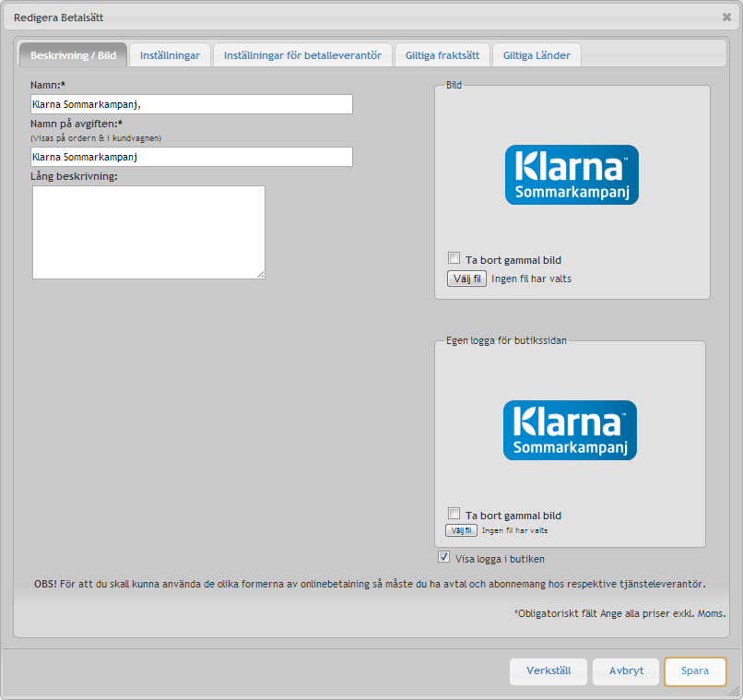This screenshot has width=743, height=700.
Task: Switch to the Giltiga fraktsätt tab
Action: (442, 55)
